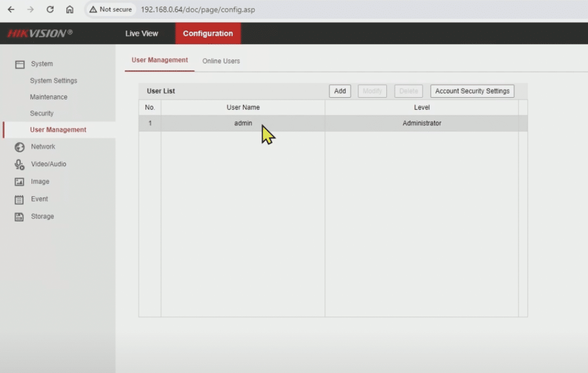Select the admin user row
The height and width of the screenshot is (373, 588).
pos(243,123)
